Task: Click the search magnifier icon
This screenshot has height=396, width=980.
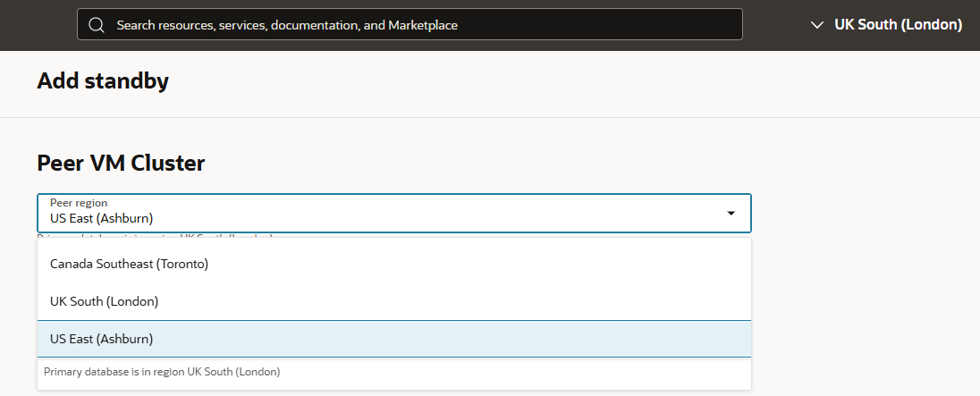Action: pyautogui.click(x=97, y=25)
